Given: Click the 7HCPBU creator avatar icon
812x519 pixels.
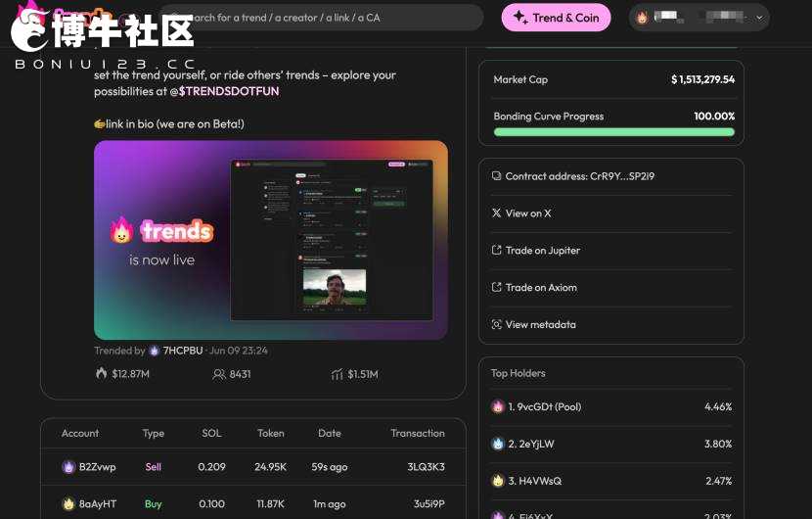Looking at the screenshot, I should tap(154, 351).
